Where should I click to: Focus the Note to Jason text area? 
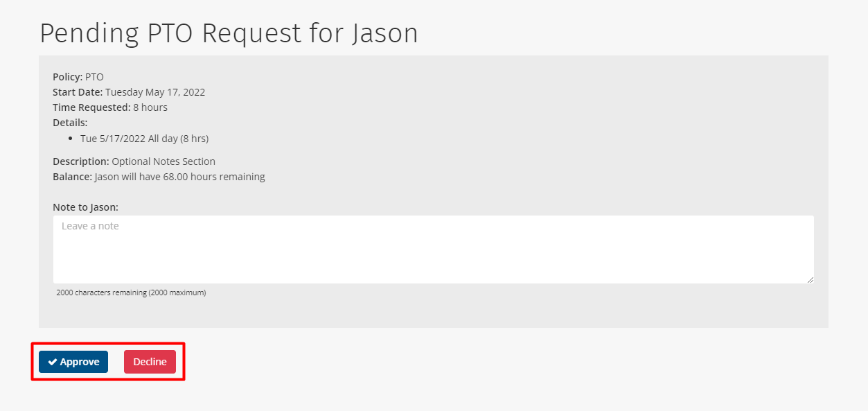click(x=434, y=250)
